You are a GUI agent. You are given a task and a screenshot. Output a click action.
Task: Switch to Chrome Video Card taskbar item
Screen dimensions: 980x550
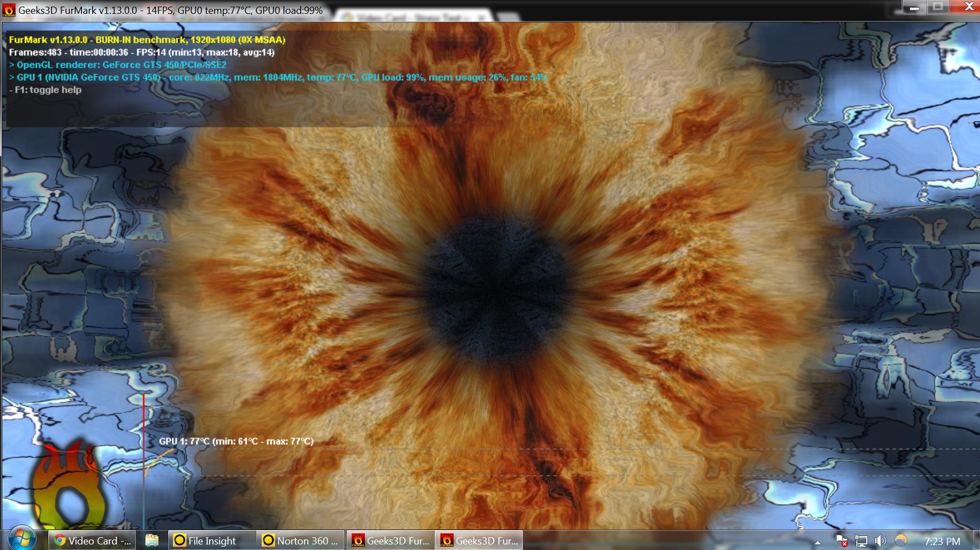coord(93,541)
